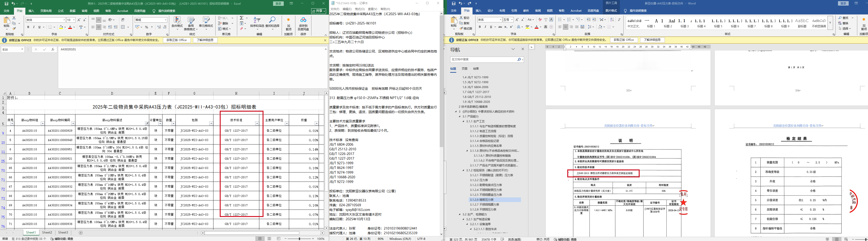Click 保存到百度网盘 icon in Excel
This screenshot has height=241, width=868.
click(303, 23)
